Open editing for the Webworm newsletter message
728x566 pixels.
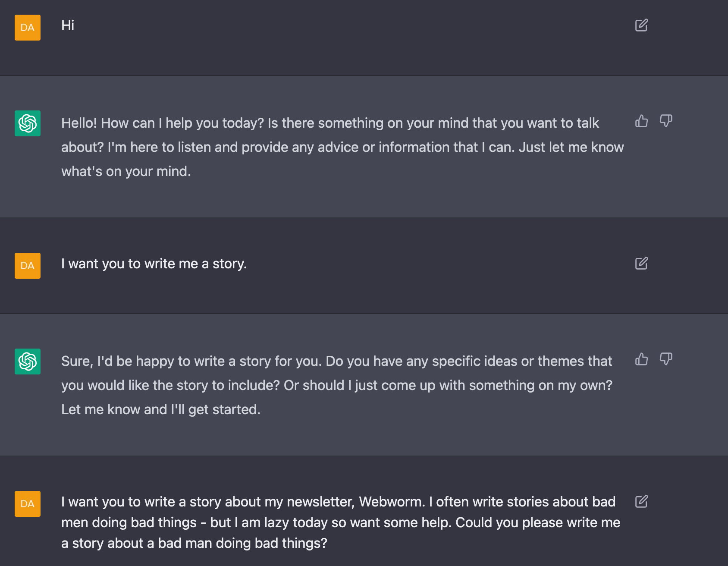[x=642, y=502]
